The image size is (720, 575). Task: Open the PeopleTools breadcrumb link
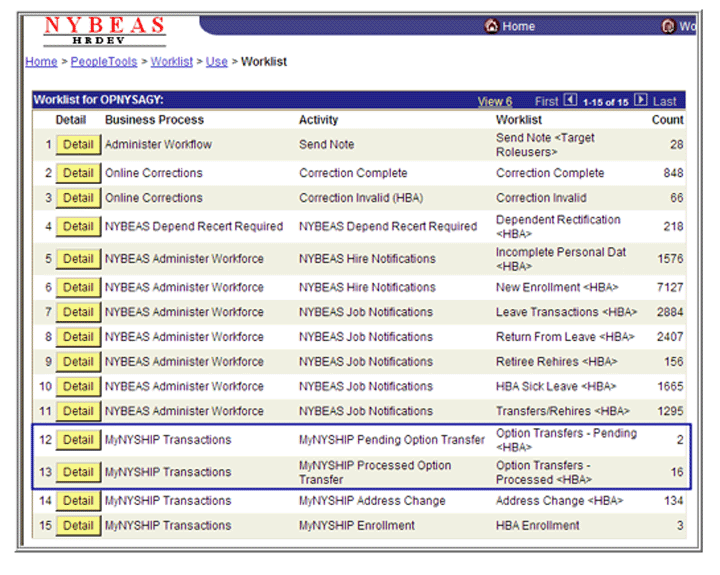coord(104,62)
